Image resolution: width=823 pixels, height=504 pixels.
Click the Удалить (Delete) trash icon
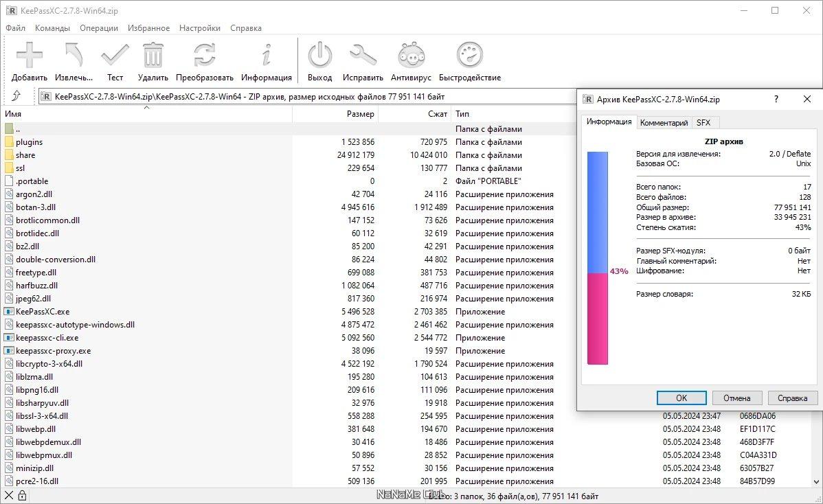[x=153, y=56]
